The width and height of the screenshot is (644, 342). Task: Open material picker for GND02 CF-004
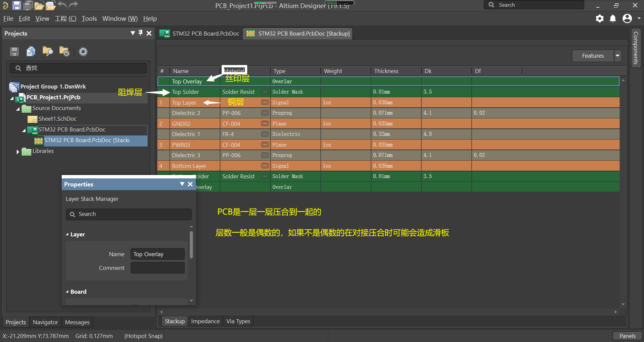pos(265,123)
